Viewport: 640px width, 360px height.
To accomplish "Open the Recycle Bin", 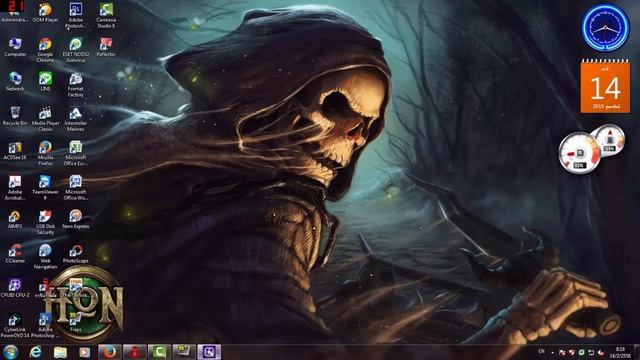I will 15,116.
